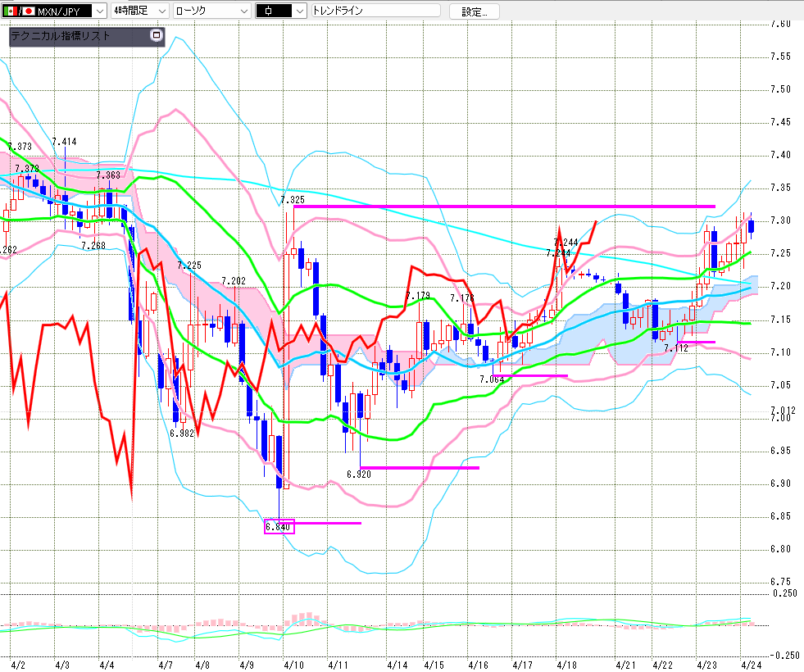Open the 4時間足 timeframe dropdown
Screen dimensions: 804x672
140,11
